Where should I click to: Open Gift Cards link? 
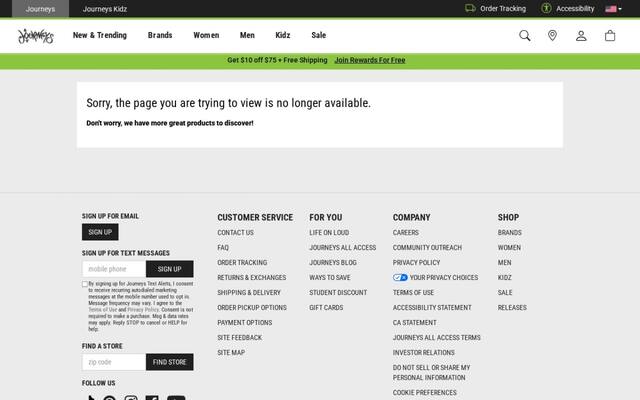point(326,308)
